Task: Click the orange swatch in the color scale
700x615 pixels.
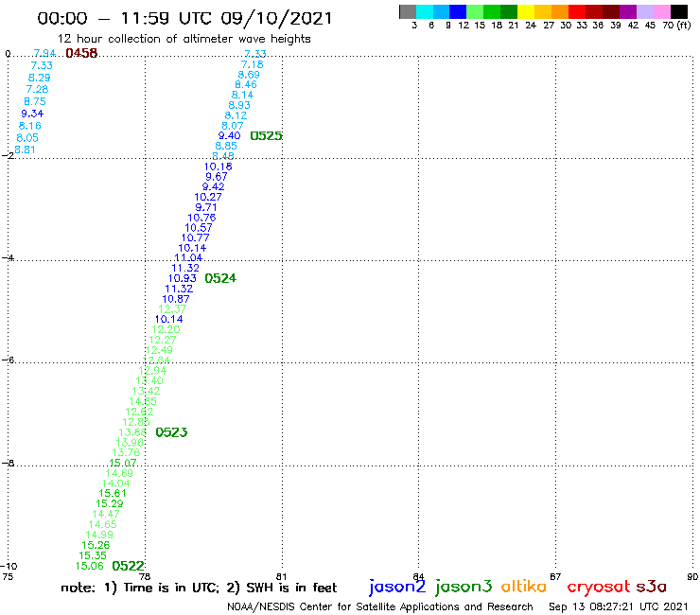Action: [560, 11]
